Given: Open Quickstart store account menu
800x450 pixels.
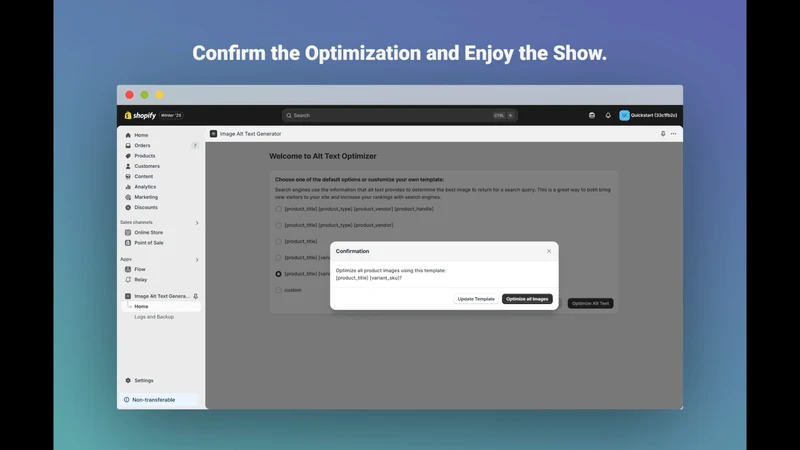Looking at the screenshot, I should 648,115.
